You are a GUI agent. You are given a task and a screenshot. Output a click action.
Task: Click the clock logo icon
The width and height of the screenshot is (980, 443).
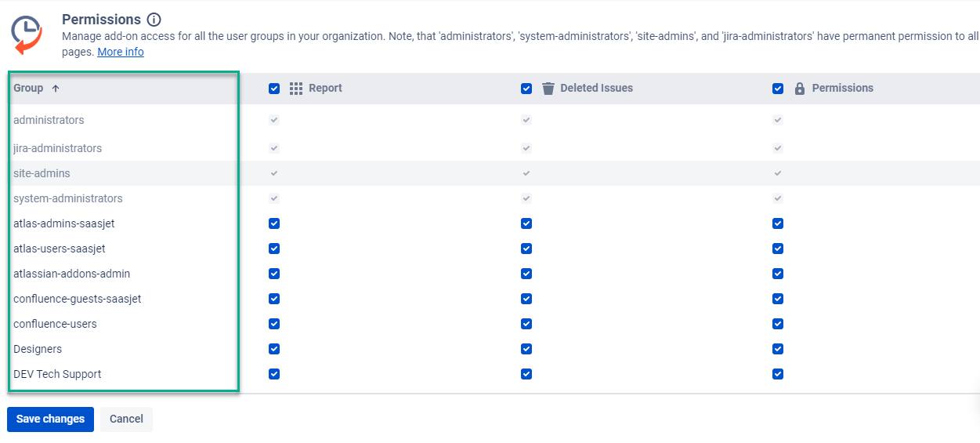pos(26,34)
